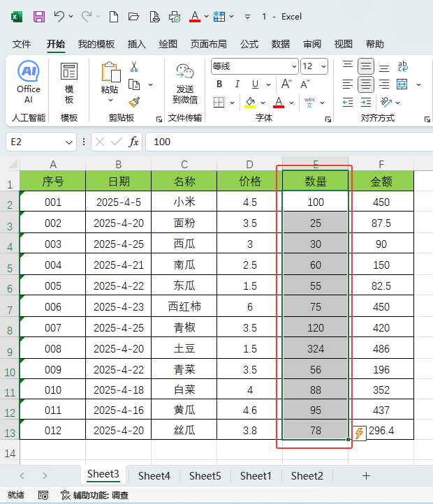Open the font size dropdown showing 12
Screen dimensions: 433x504
pyautogui.click(x=323, y=66)
